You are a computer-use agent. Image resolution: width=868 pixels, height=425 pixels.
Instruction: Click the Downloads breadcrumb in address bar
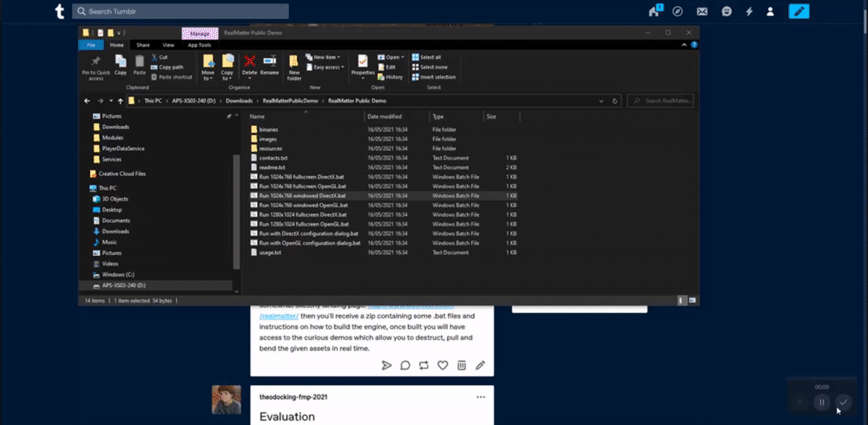[x=240, y=101]
